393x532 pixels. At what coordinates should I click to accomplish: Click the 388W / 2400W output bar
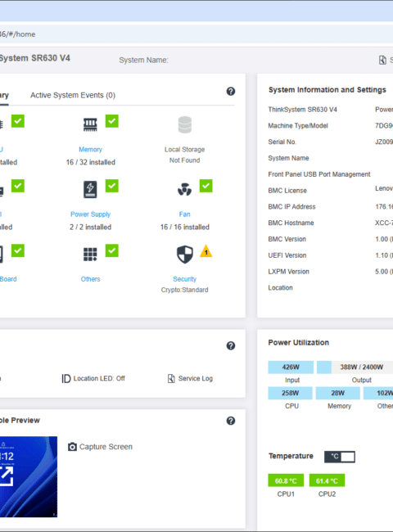pyautogui.click(x=355, y=367)
